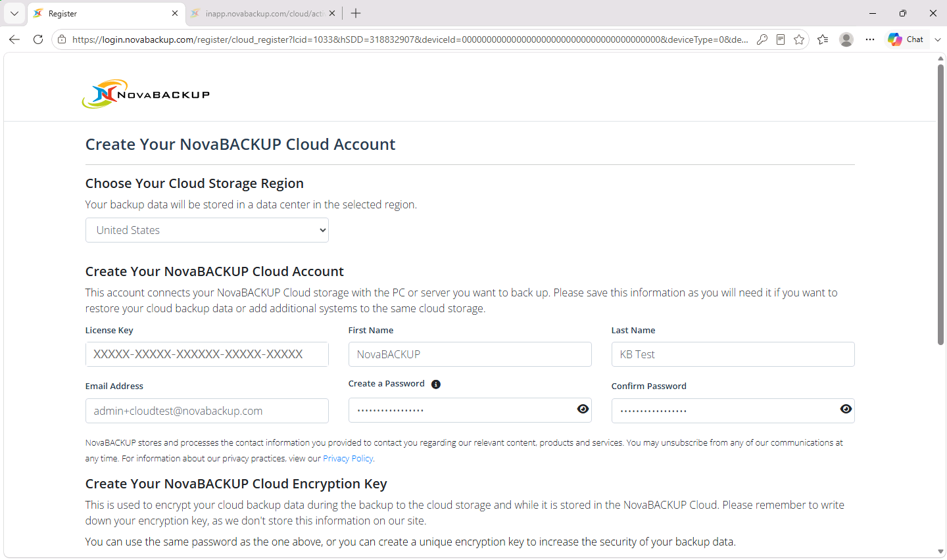Click the browser address bar URL
Screen dimensions: 947x560
click(410, 39)
